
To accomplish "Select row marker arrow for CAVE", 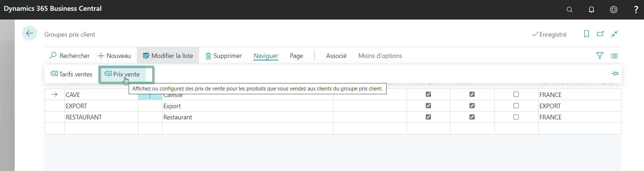I will click(55, 95).
